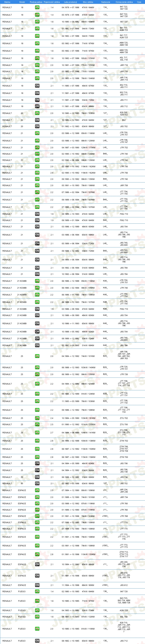Click diesel ON icon in row dated 09.1989 -> 01.1994
The image size is (145, 644).
point(37,220)
